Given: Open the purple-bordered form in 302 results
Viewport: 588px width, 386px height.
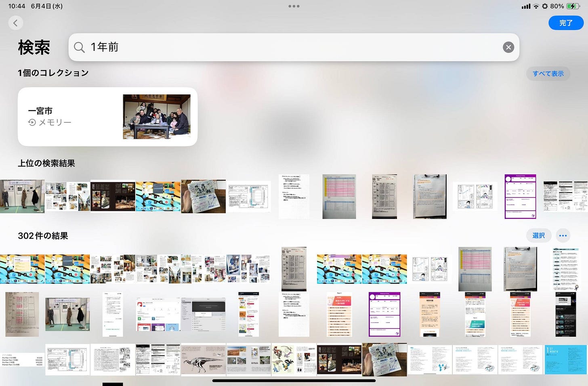Looking at the screenshot, I should 384,315.
